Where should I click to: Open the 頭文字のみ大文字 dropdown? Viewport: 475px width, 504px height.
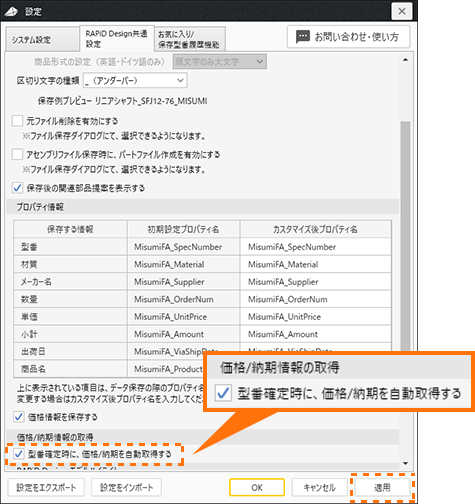tap(220, 62)
